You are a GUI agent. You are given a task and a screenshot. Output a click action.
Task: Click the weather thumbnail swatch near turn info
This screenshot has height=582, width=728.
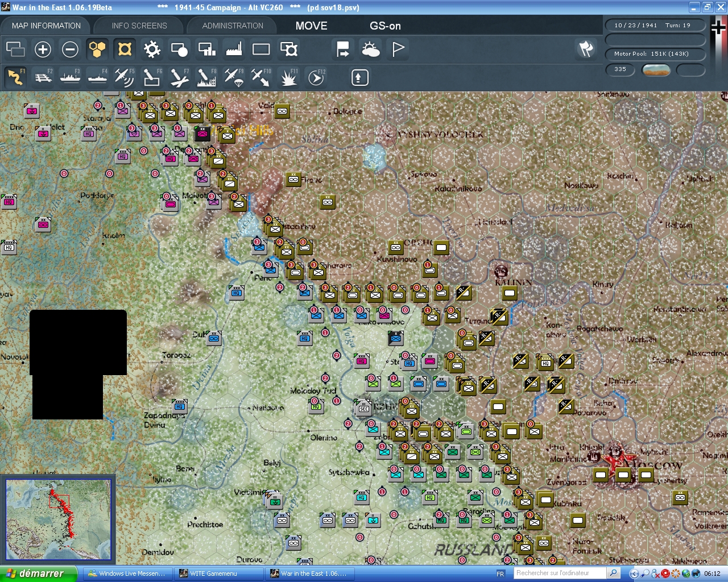pyautogui.click(x=656, y=70)
